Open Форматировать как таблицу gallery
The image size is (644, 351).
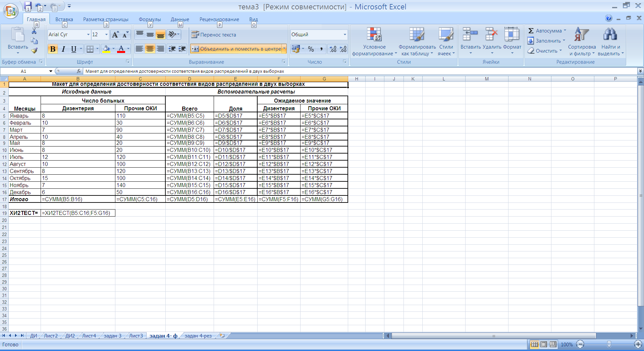(417, 42)
